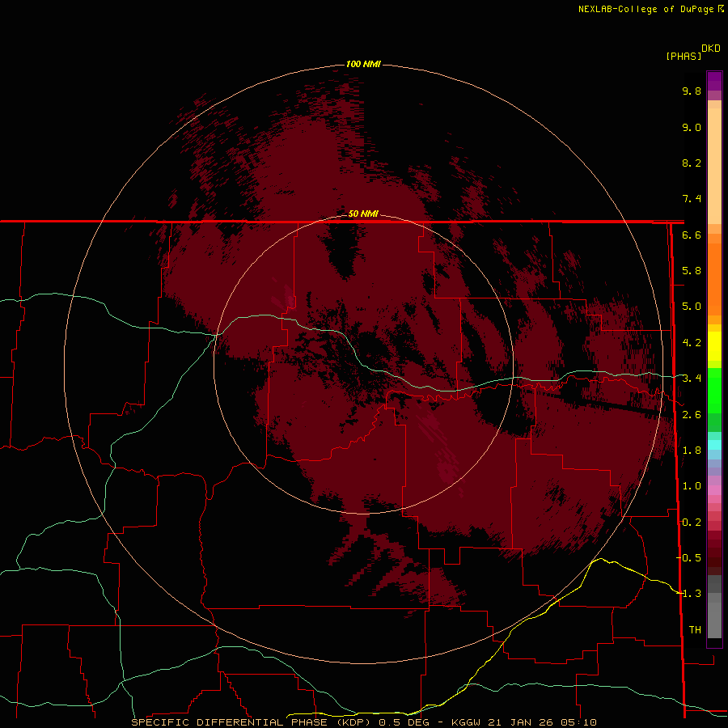Click the 5.8 legend value
The width and height of the screenshot is (728, 728).
point(692,271)
